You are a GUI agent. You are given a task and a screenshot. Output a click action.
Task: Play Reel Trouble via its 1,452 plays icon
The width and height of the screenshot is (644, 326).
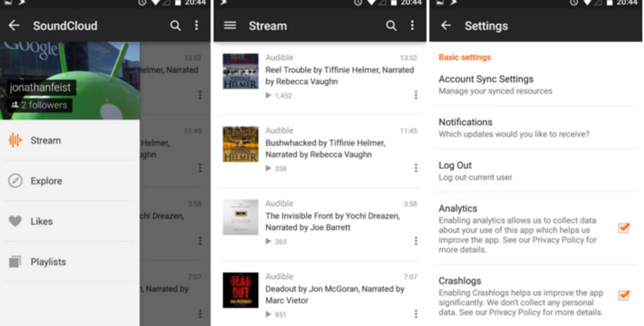click(x=269, y=95)
